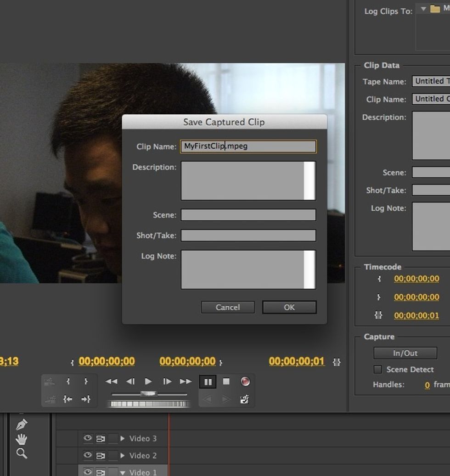Select the Pen tool
450x476 pixels.
click(x=21, y=425)
